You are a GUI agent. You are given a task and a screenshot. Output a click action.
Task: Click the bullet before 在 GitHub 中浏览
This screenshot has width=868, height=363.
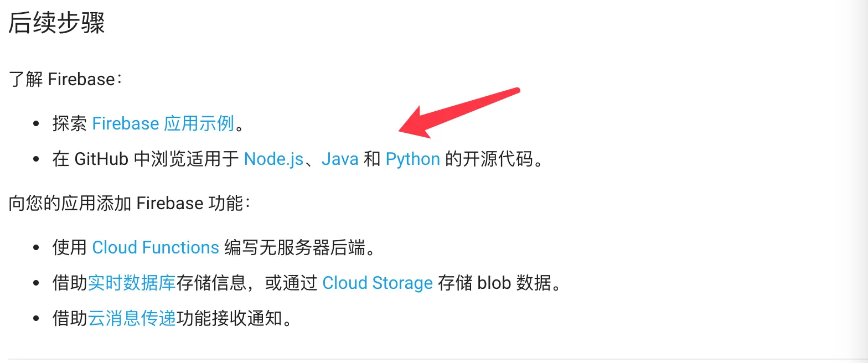tap(37, 160)
